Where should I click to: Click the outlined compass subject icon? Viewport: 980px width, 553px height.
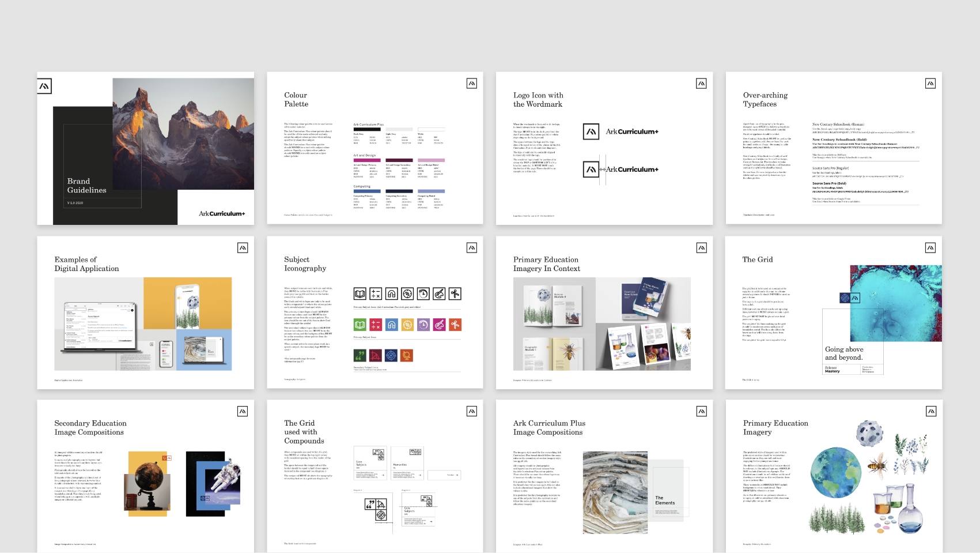coord(407,294)
